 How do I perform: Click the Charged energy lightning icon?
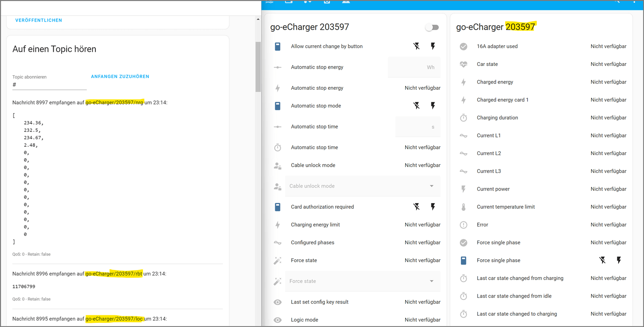tap(463, 82)
